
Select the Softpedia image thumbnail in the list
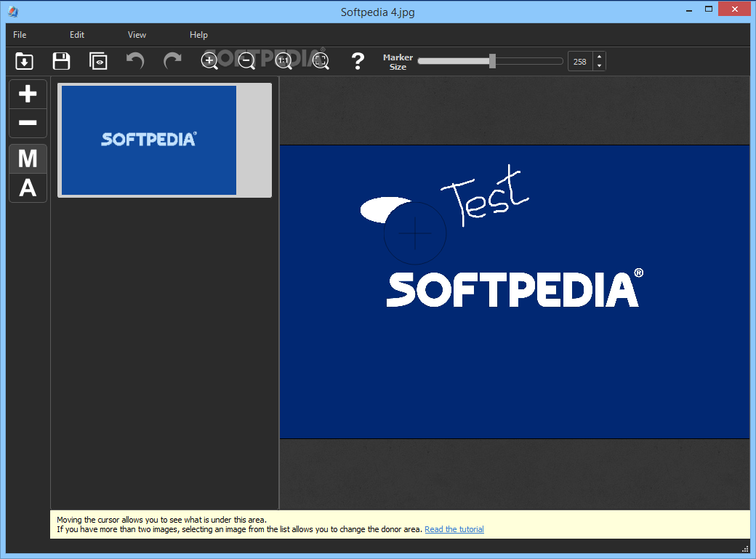164,140
